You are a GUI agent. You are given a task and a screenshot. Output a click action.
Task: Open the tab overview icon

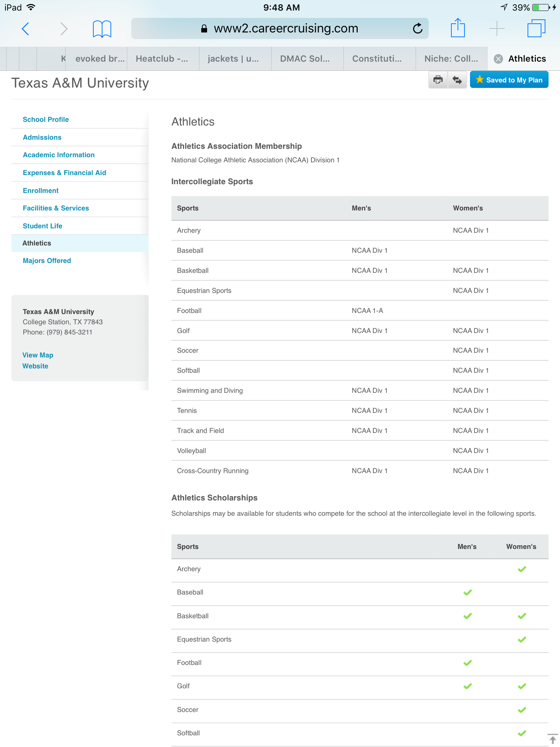536,28
